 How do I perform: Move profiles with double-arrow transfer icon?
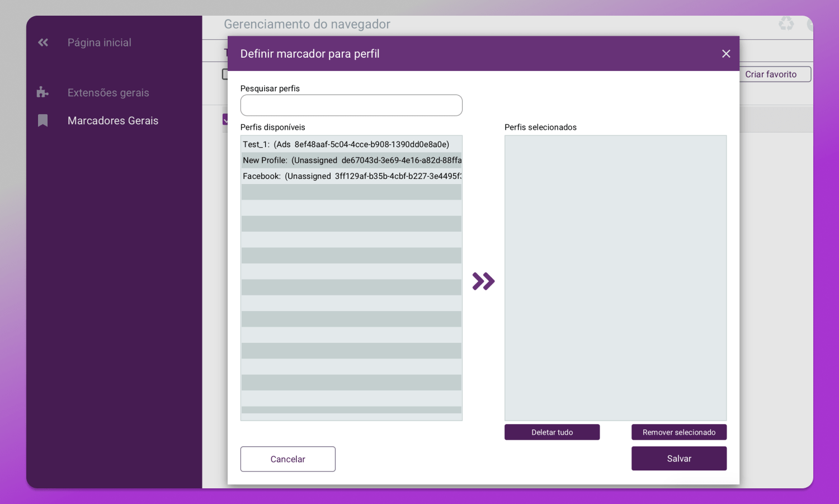pos(483,281)
